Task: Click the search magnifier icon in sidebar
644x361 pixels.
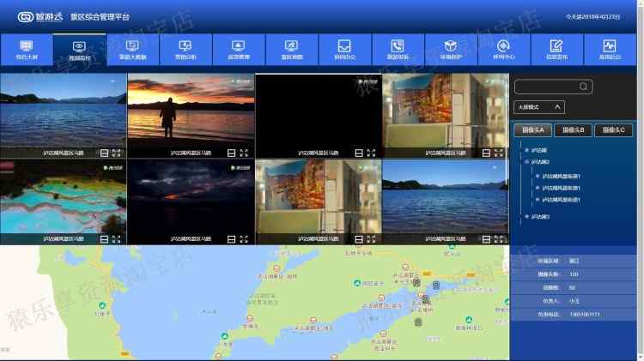Action: [x=583, y=86]
